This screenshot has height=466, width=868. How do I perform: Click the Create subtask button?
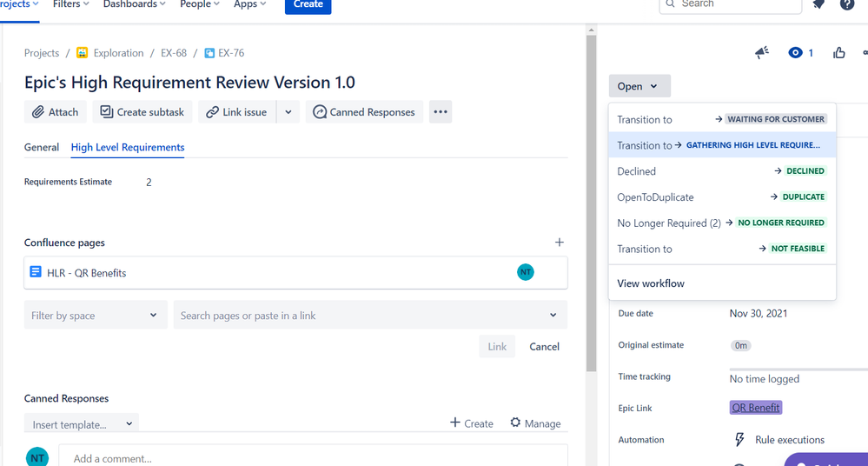click(x=142, y=112)
